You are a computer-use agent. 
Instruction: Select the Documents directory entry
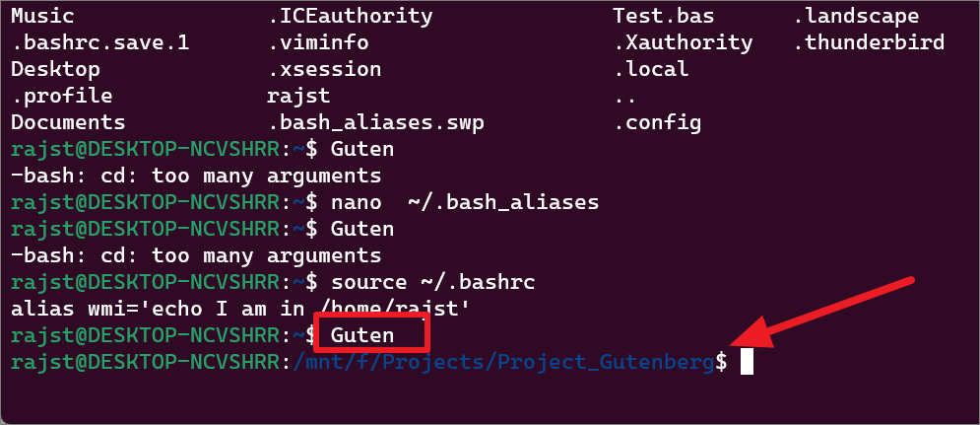pyautogui.click(x=68, y=122)
